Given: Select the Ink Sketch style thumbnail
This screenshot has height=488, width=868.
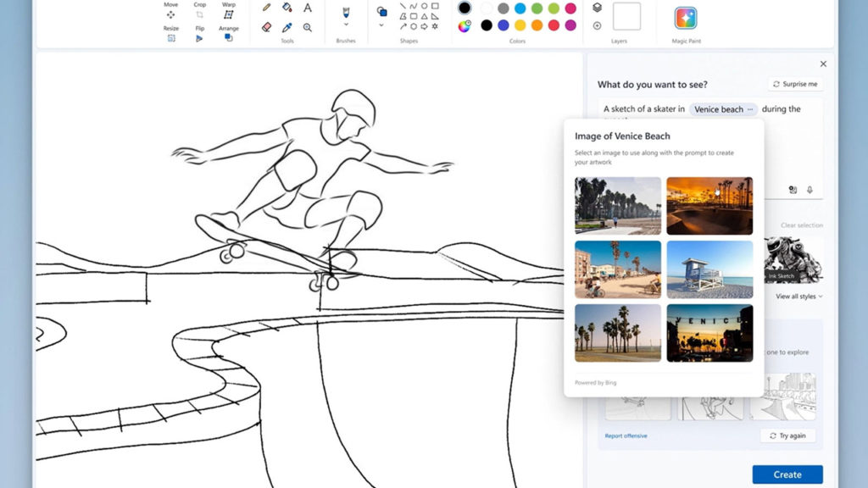Looking at the screenshot, I should pos(793,260).
